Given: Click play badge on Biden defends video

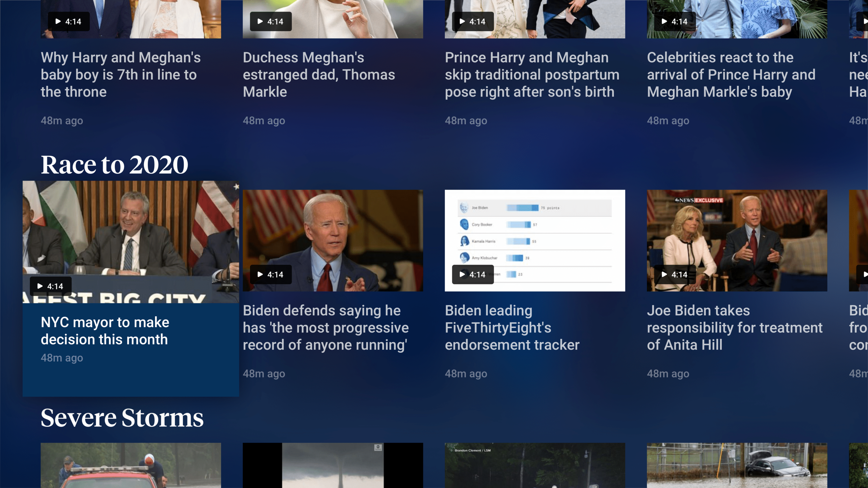Looking at the screenshot, I should pos(270,274).
